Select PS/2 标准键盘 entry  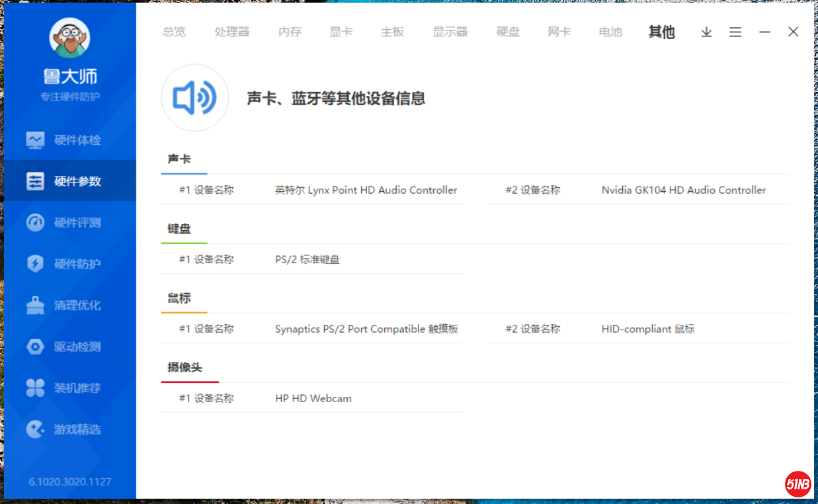point(307,259)
